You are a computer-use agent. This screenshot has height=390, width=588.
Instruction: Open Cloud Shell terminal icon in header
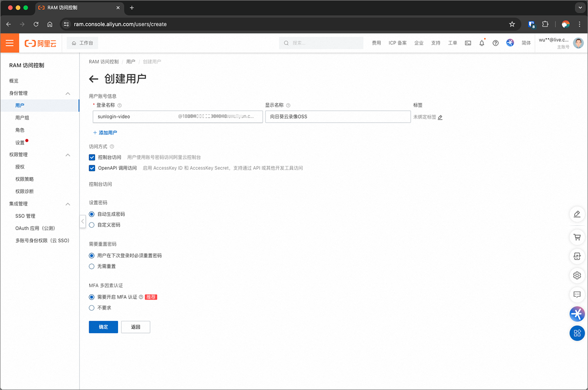[x=468, y=43]
